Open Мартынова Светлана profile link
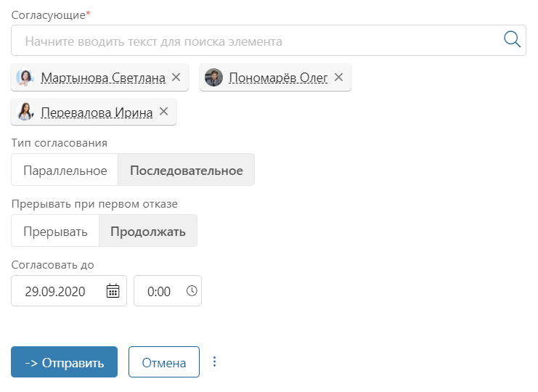Viewport: 538px width, 392px height. tap(103, 78)
